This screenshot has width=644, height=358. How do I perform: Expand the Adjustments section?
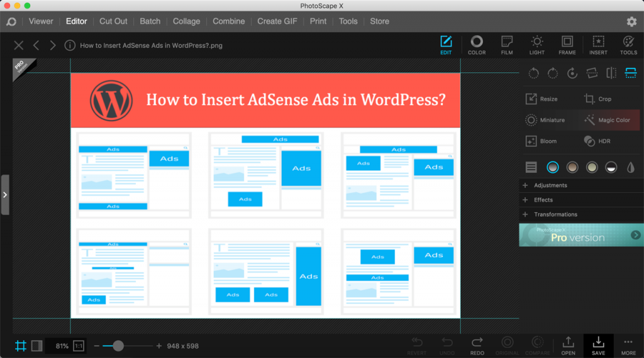click(550, 185)
